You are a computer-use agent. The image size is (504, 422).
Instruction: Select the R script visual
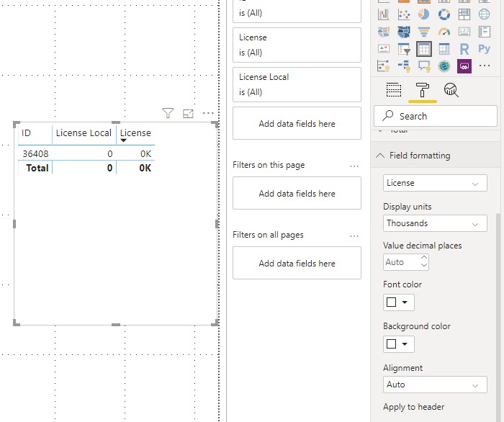(x=464, y=49)
